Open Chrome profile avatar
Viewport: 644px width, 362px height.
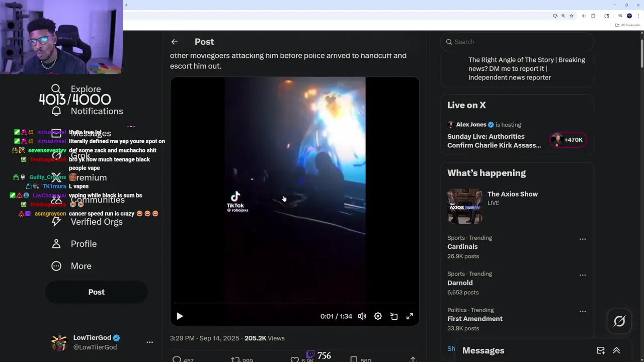point(629,16)
